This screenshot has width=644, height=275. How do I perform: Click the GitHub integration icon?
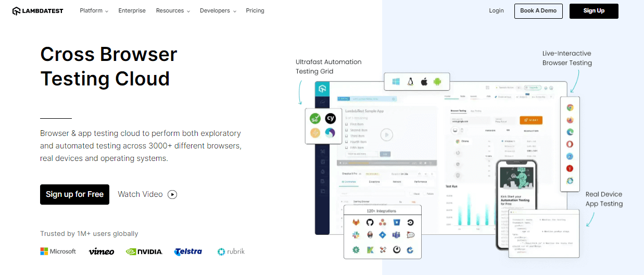tap(370, 222)
